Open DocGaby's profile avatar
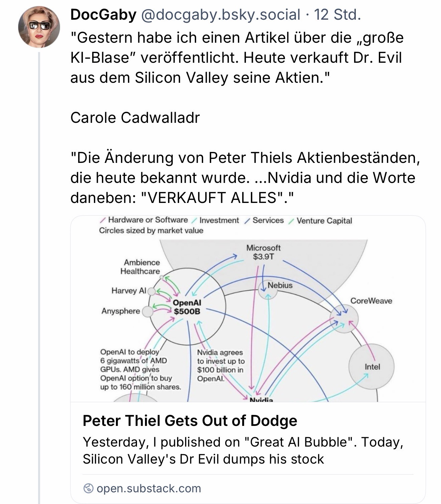Screen dimensions: 441x504 (39, 27)
